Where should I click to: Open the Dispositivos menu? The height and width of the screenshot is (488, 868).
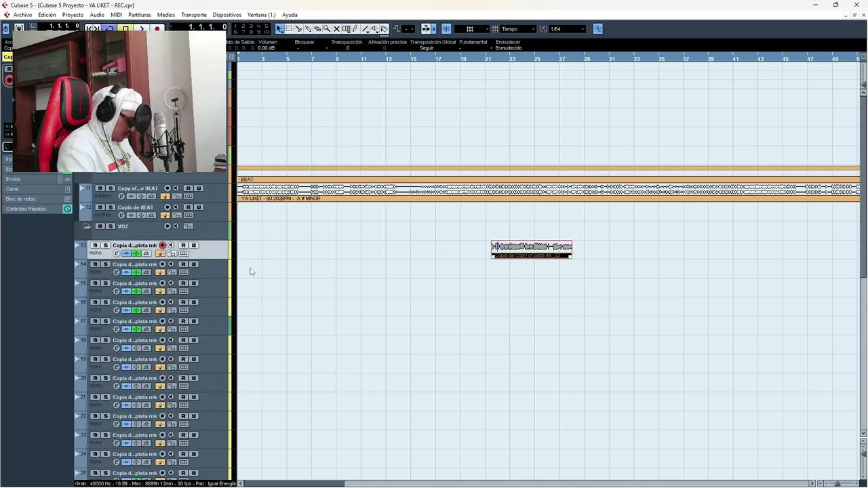click(x=226, y=15)
